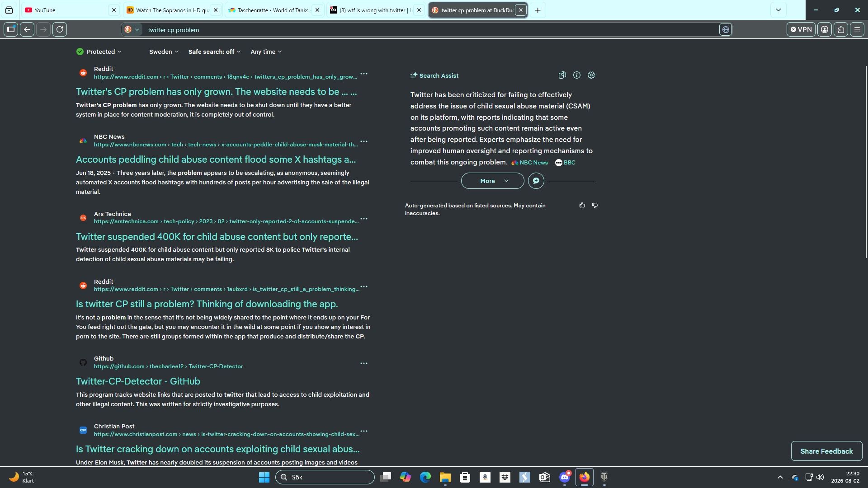Open the Protected status dropdown
The height and width of the screenshot is (488, 868).
(x=99, y=52)
